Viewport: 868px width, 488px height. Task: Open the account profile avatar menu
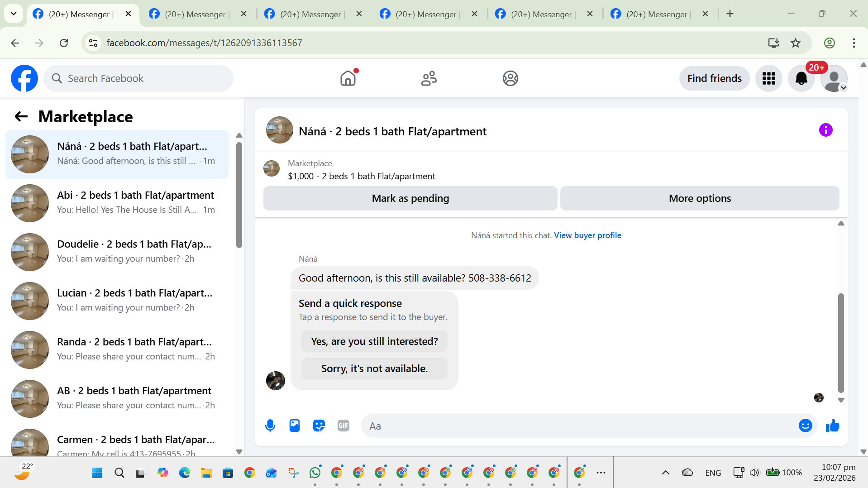point(834,78)
